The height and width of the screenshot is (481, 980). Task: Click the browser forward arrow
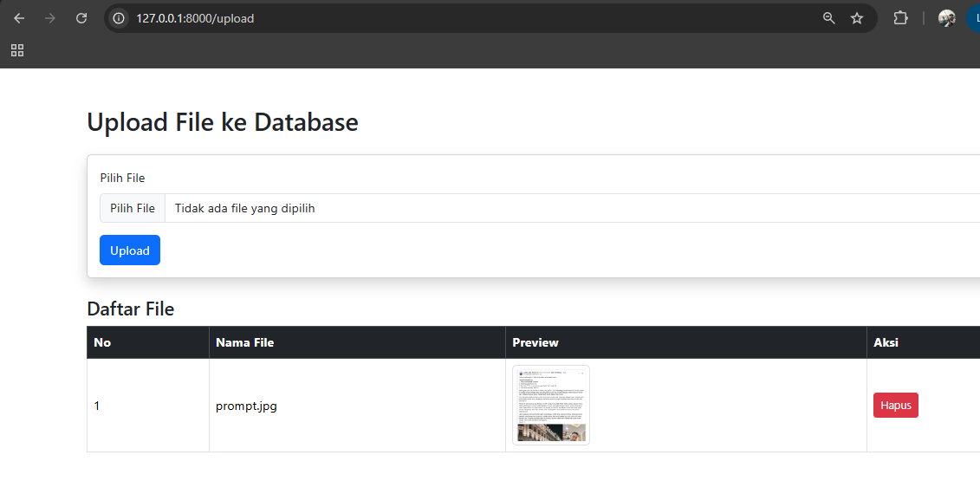tap(50, 18)
